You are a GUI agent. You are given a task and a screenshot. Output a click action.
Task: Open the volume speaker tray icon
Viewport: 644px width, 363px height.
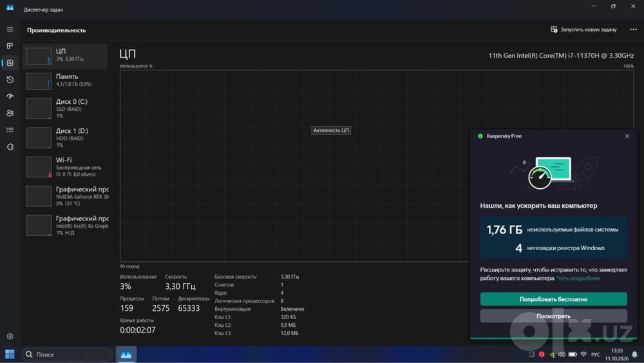click(x=562, y=354)
